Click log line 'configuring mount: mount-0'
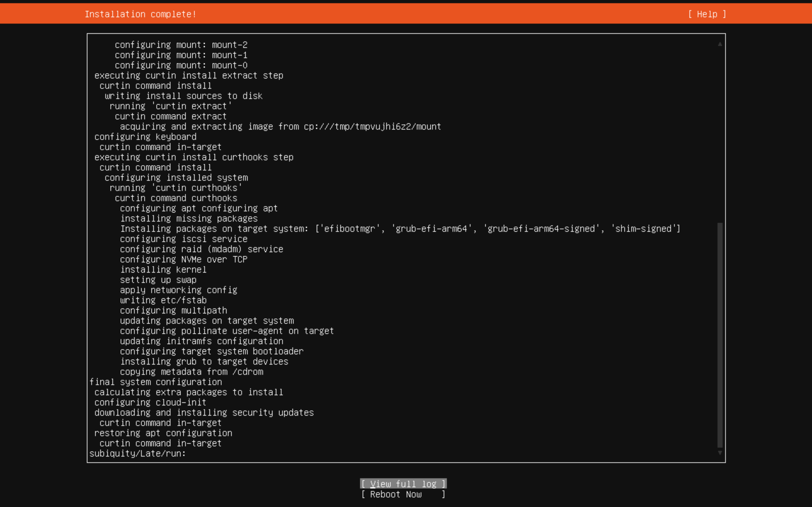This screenshot has height=507, width=812. 181,65
